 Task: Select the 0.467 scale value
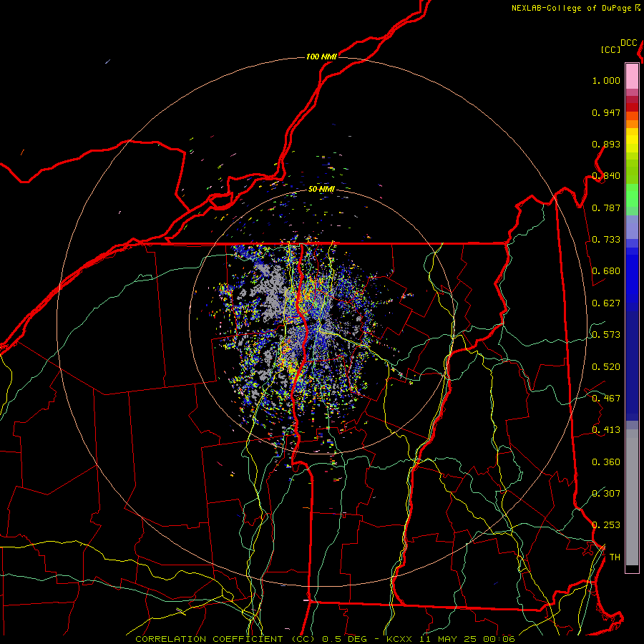(x=606, y=399)
